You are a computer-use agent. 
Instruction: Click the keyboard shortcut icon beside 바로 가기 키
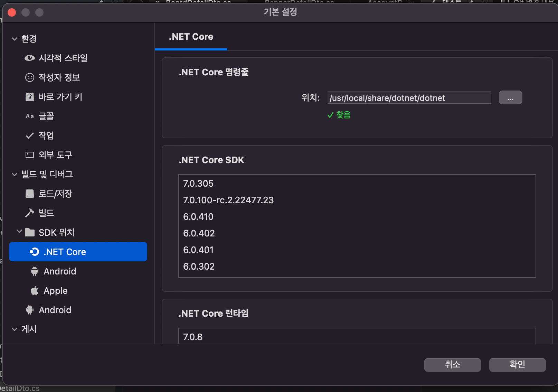tap(30, 97)
